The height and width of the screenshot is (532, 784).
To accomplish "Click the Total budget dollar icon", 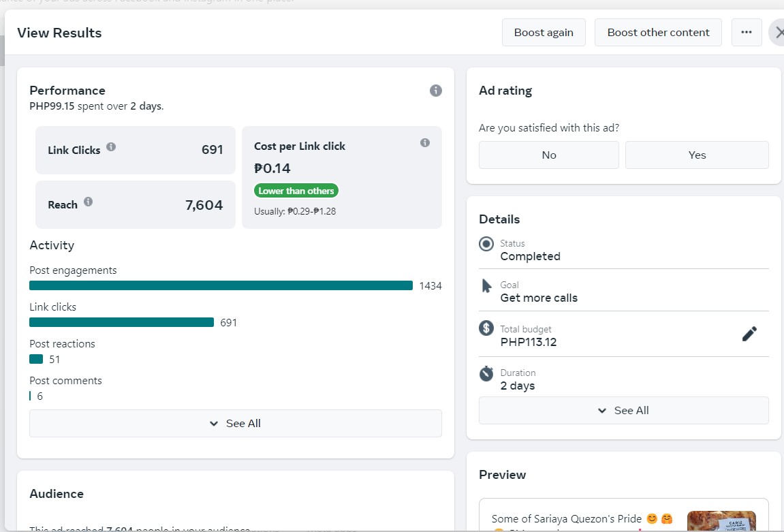I will 486,328.
